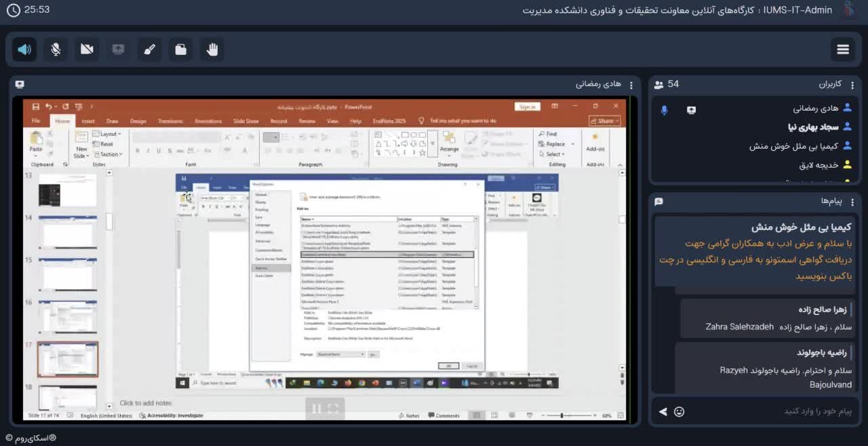Click the screen share icon above video panel
This screenshot has width=868, height=446.
[x=20, y=84]
